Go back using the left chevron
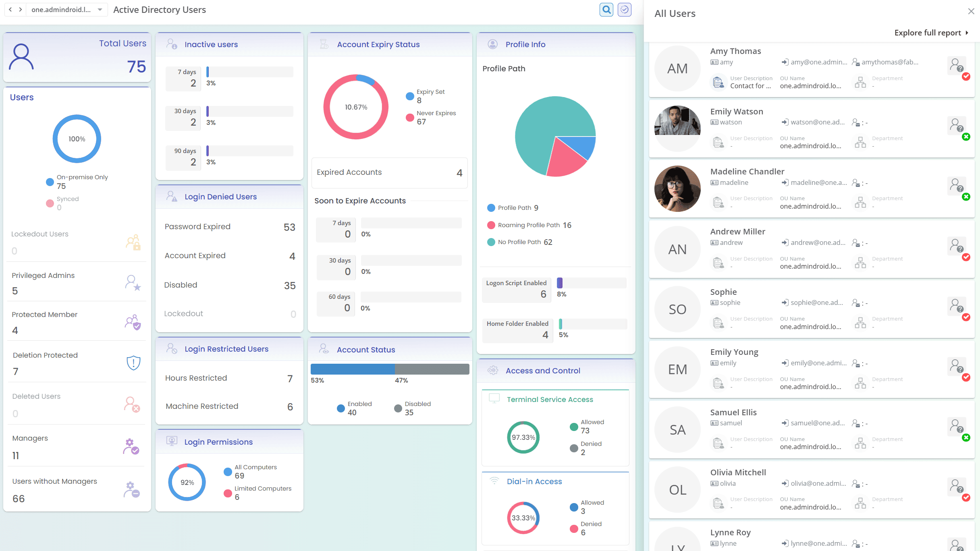The height and width of the screenshot is (551, 980). tap(10, 10)
